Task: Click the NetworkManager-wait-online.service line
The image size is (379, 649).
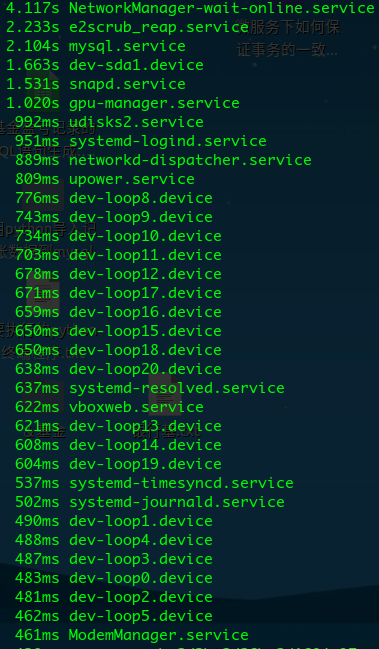Action: tap(190, 8)
